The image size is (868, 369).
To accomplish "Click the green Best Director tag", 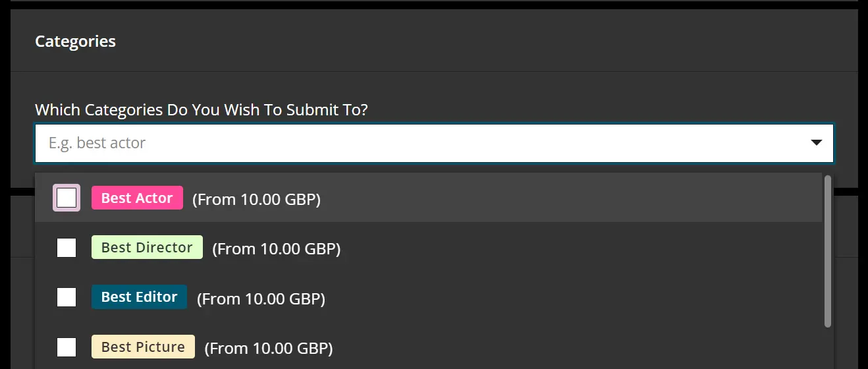I will (x=147, y=247).
